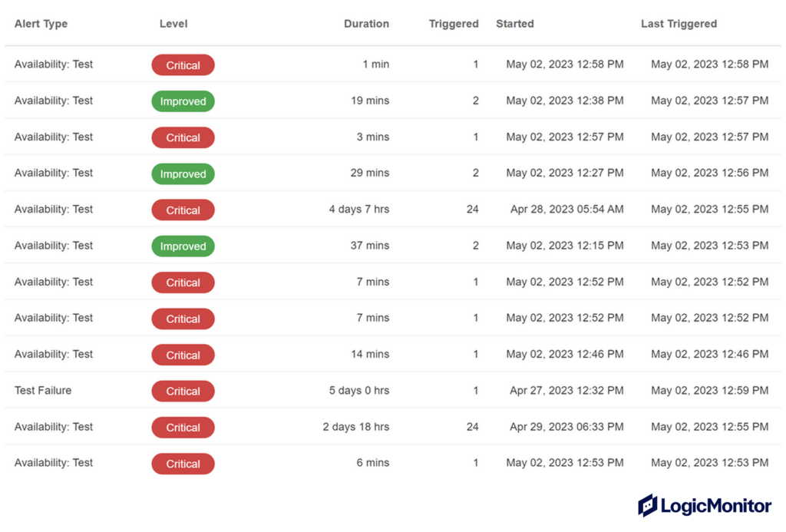Select the 5 days 0 hrs duration cell
Screen dimensions: 786x532
[358, 391]
